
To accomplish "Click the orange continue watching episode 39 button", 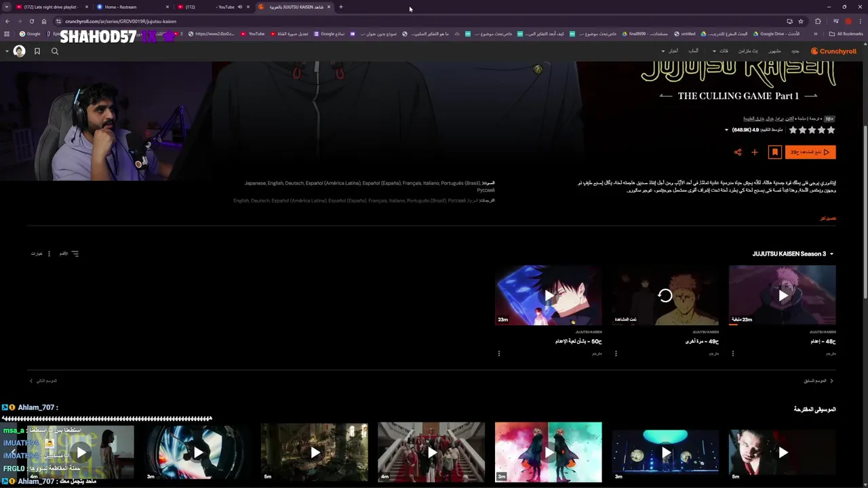I will coord(810,152).
